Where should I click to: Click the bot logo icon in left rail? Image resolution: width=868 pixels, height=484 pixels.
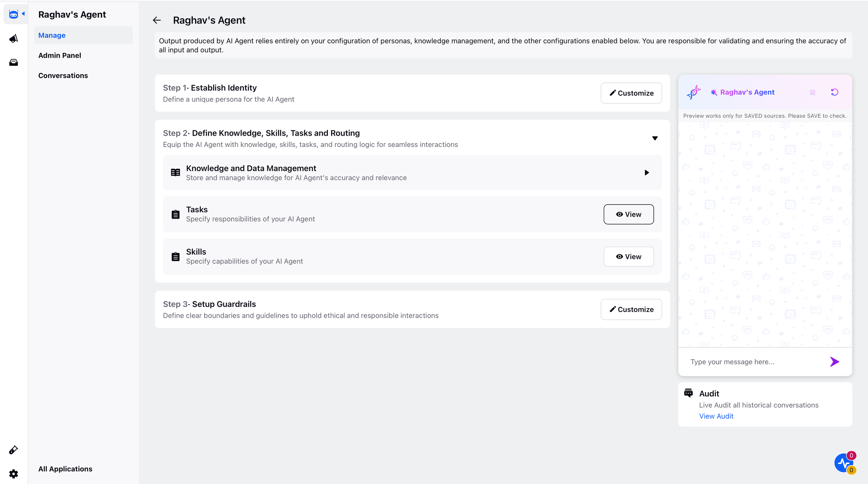click(13, 14)
